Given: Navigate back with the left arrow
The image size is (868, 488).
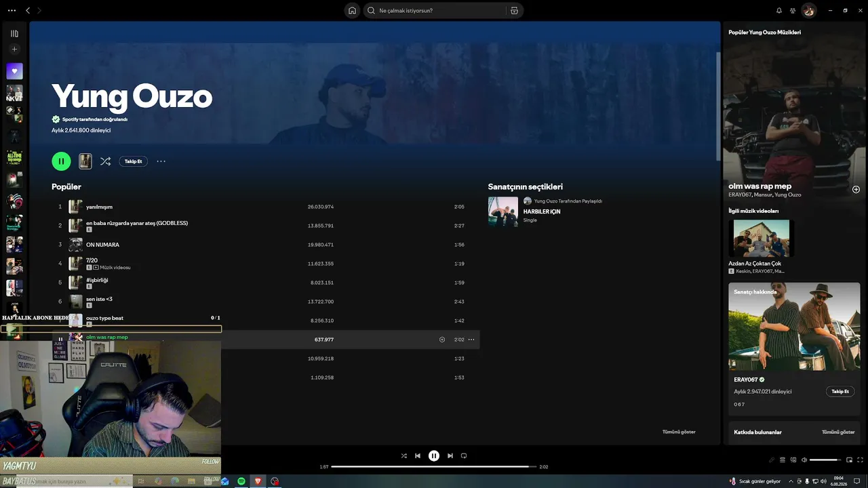Looking at the screenshot, I should tap(28, 10).
